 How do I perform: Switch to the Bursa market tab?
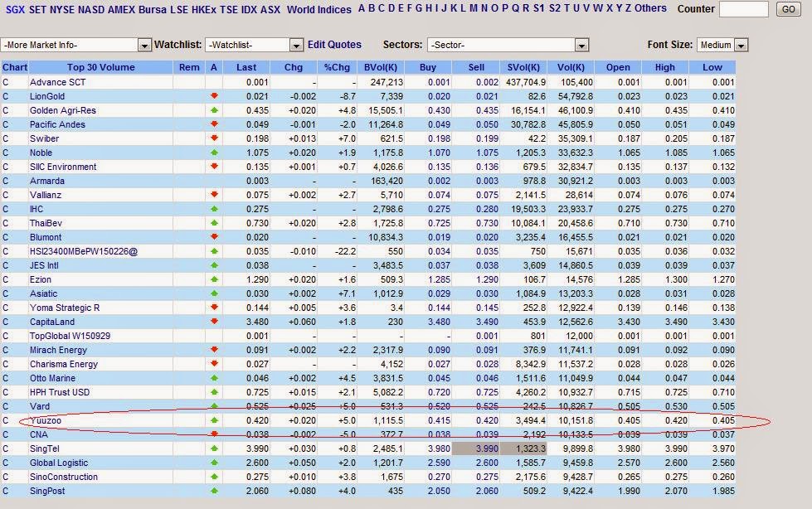(x=153, y=9)
